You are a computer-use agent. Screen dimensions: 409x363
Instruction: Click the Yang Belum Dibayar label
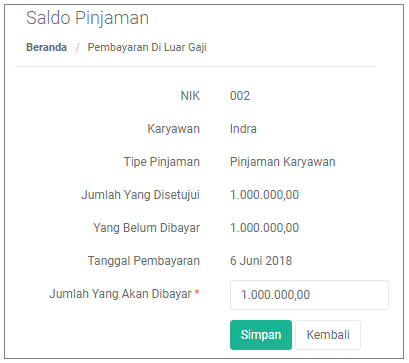146,228
